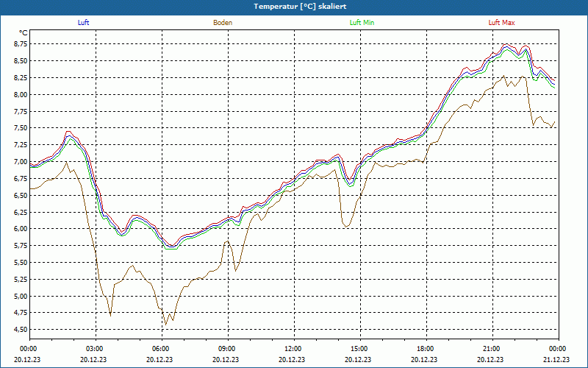Viewport: 588px width, 368px height.
Task: Click the 15:00 time axis label
Action: coord(358,349)
